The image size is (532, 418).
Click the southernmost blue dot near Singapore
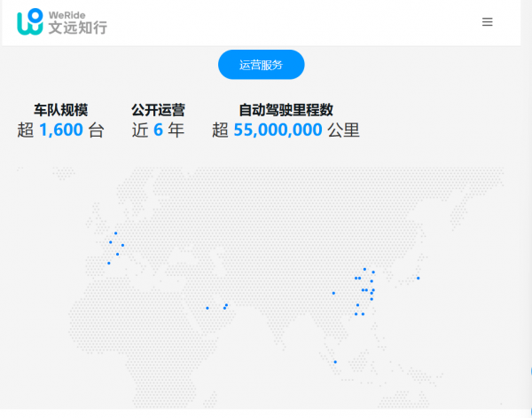click(335, 361)
